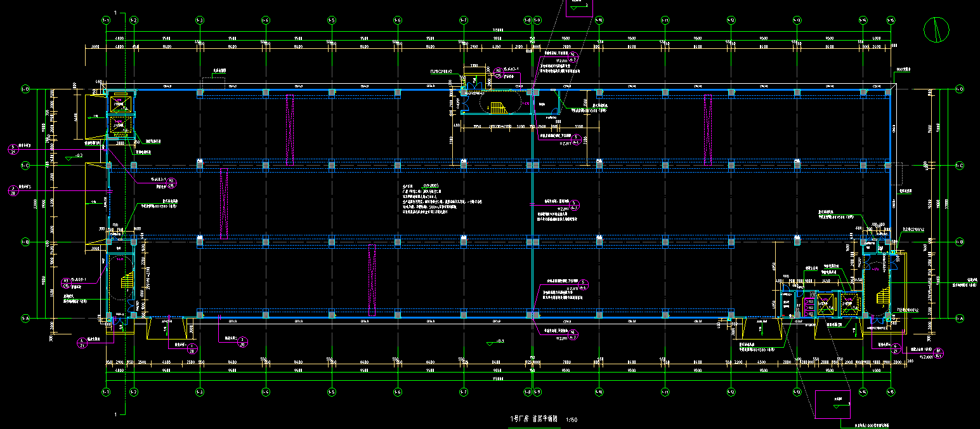Select the magenta callout bubble 3/21 at left
Screen dimensions: 980x429
pos(12,190)
